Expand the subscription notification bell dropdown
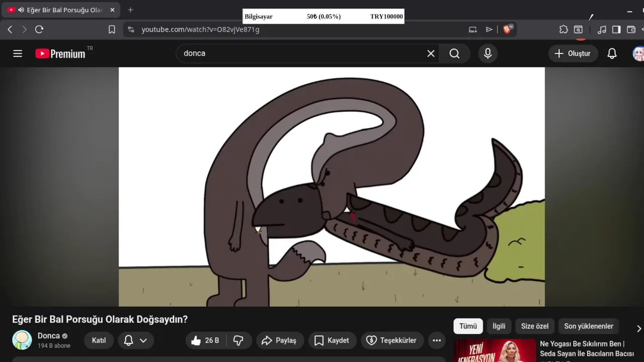 coord(135,340)
